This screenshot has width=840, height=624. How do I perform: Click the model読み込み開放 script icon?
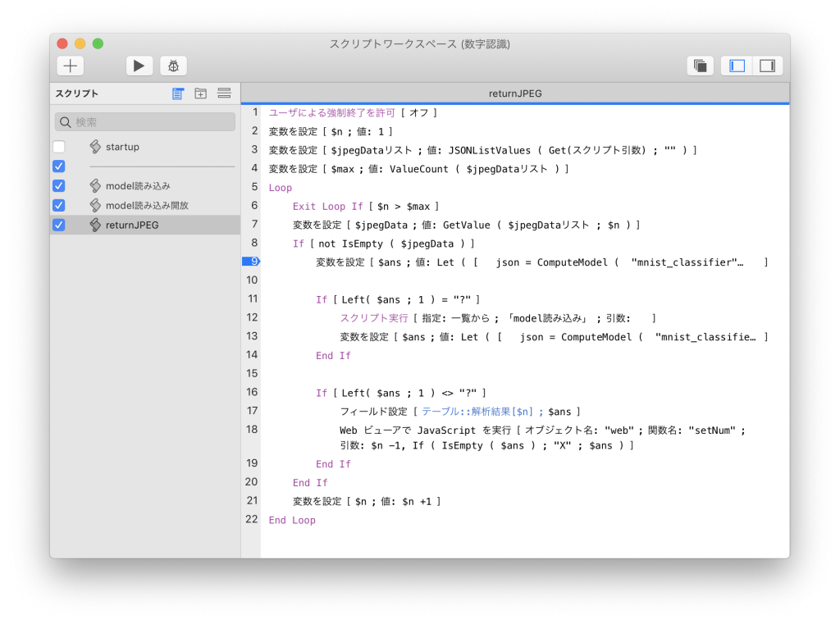95,206
